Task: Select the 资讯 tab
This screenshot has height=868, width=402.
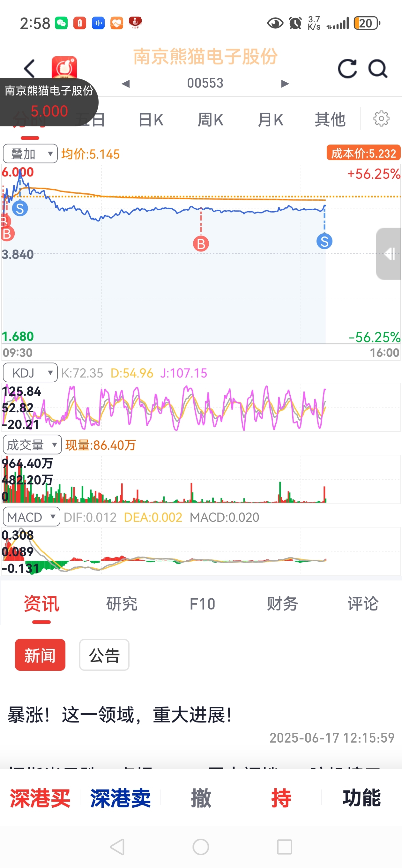Action: pos(41,603)
